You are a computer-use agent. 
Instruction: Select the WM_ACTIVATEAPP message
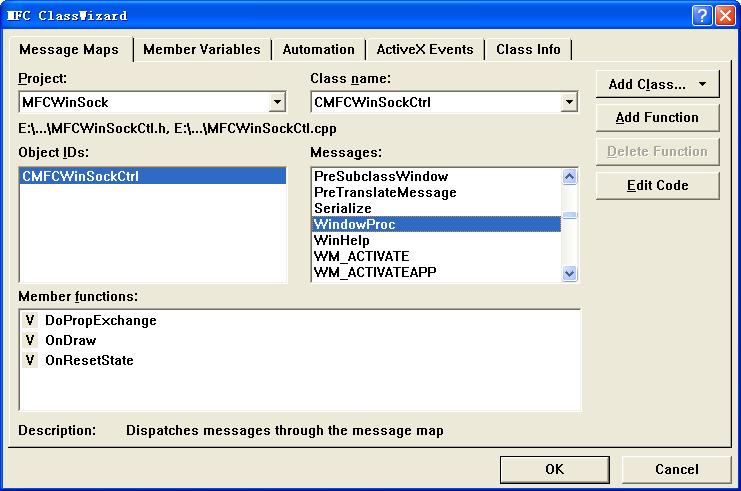tap(437, 272)
